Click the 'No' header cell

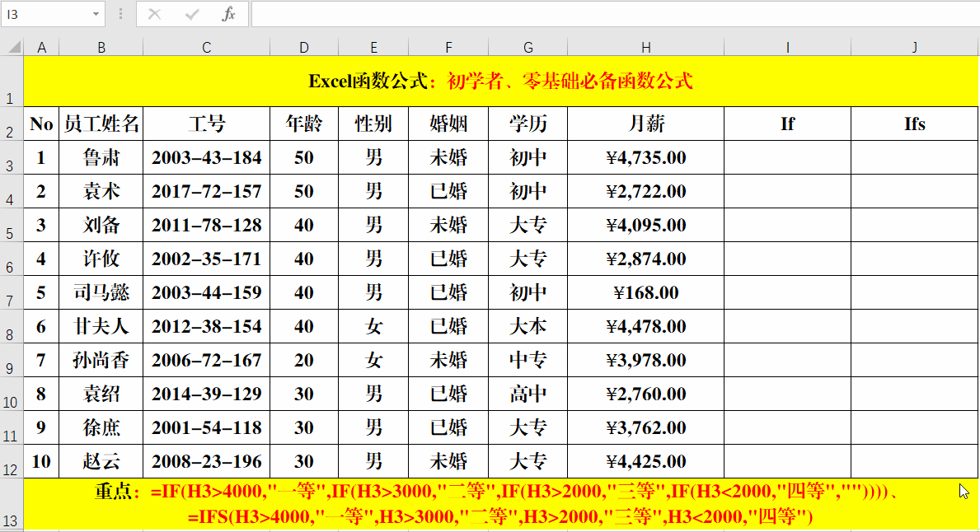[41, 124]
